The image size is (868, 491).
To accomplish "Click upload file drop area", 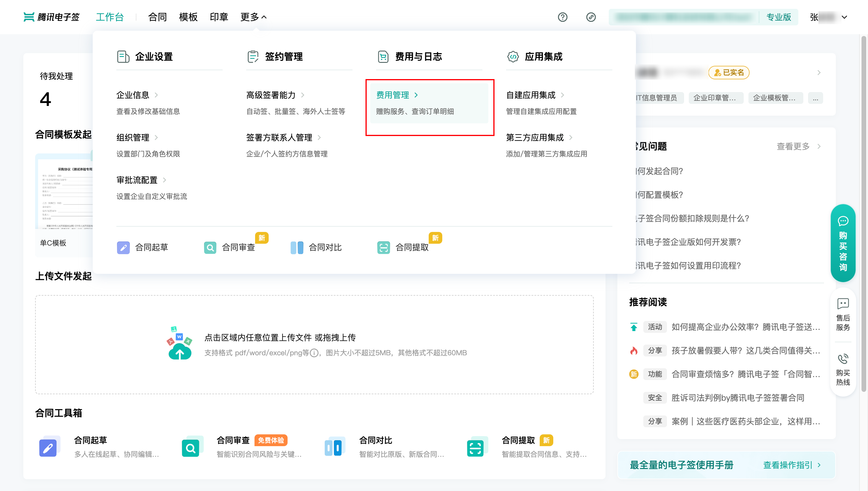I will coord(314,345).
